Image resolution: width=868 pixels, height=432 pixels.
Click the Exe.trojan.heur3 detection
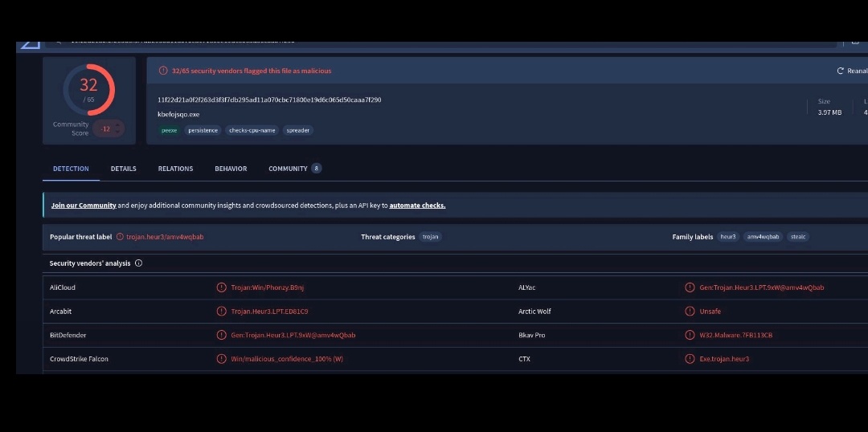(x=724, y=359)
